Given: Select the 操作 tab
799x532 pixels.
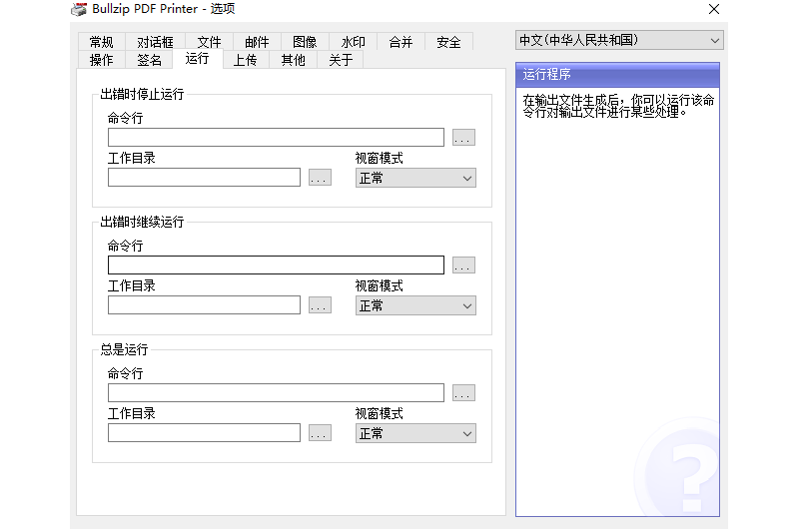Looking at the screenshot, I should pos(101,60).
